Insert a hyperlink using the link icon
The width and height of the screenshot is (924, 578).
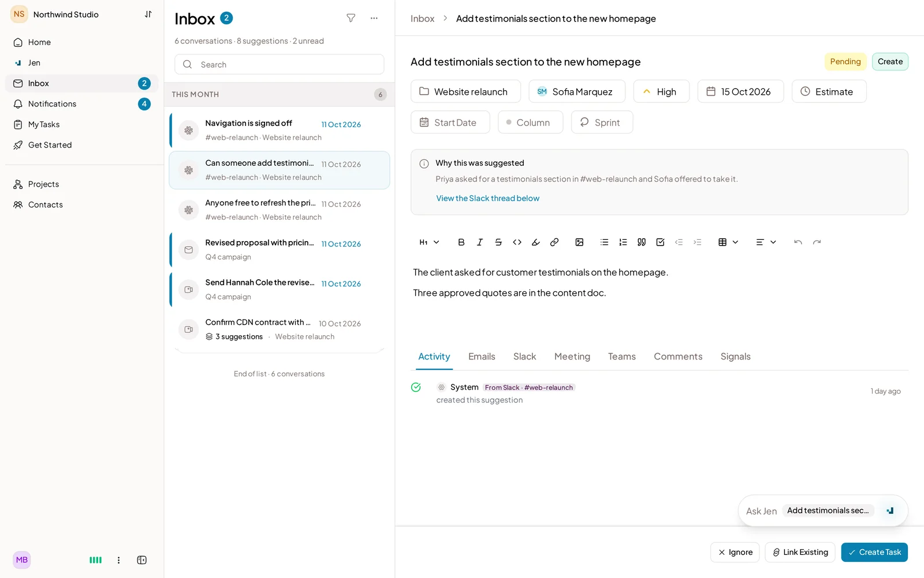[x=554, y=242]
